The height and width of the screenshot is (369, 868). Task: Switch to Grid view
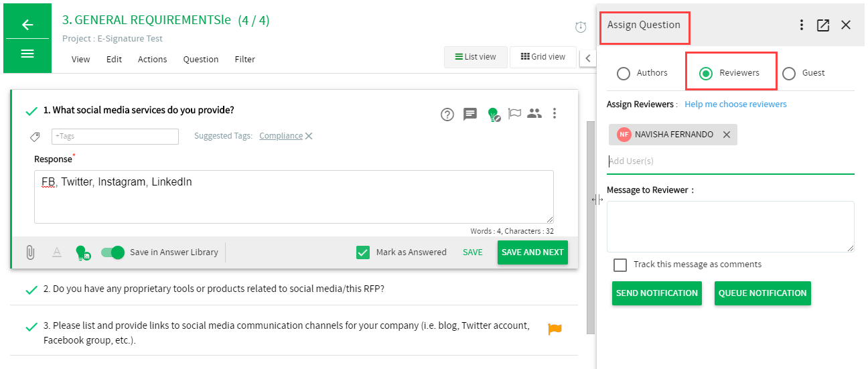[543, 57]
